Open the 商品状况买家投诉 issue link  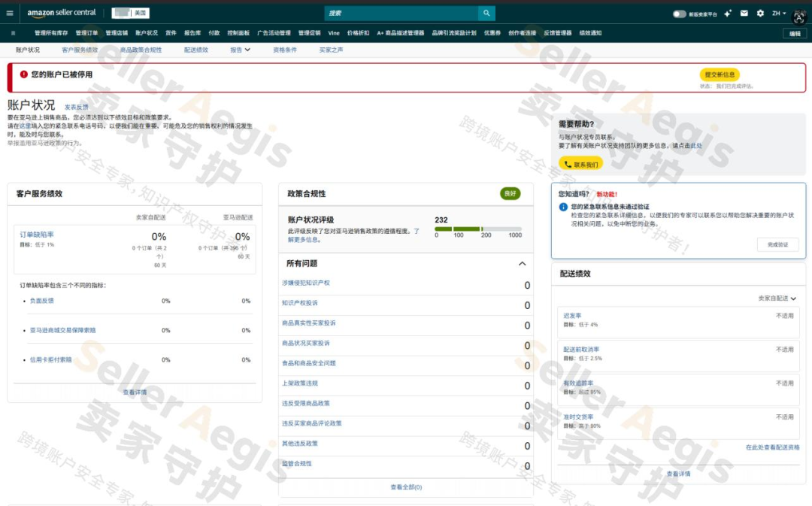(x=305, y=344)
